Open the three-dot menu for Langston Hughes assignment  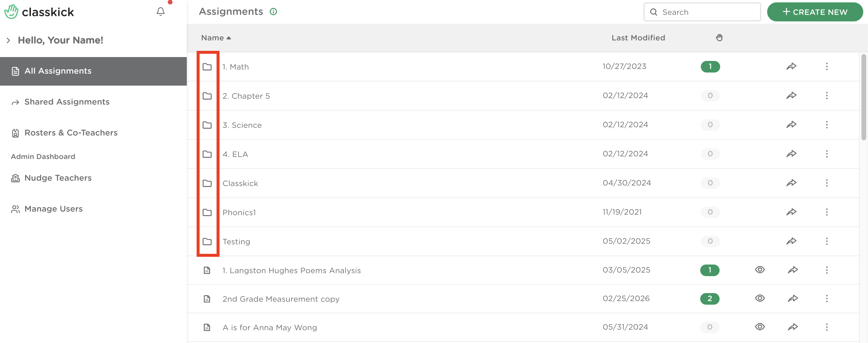coord(827,270)
